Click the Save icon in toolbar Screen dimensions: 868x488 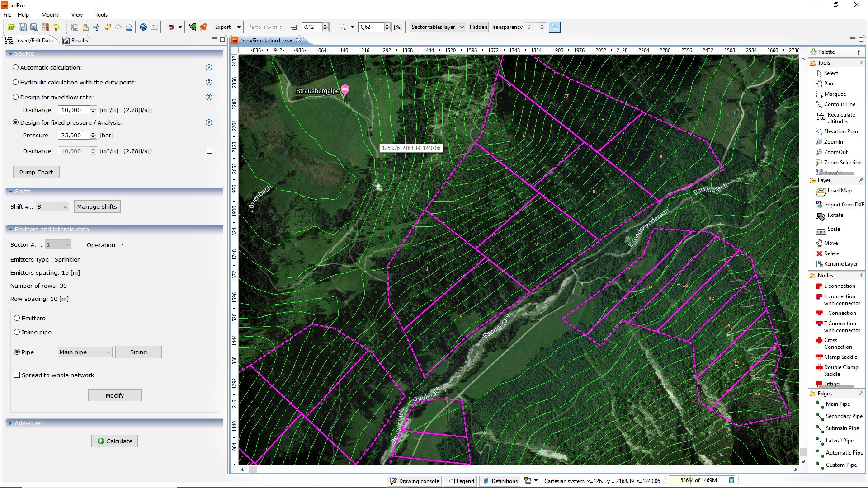point(23,27)
